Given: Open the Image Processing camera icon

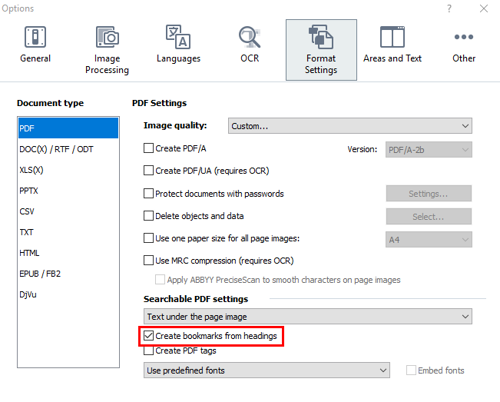Looking at the screenshot, I should pos(107,37).
